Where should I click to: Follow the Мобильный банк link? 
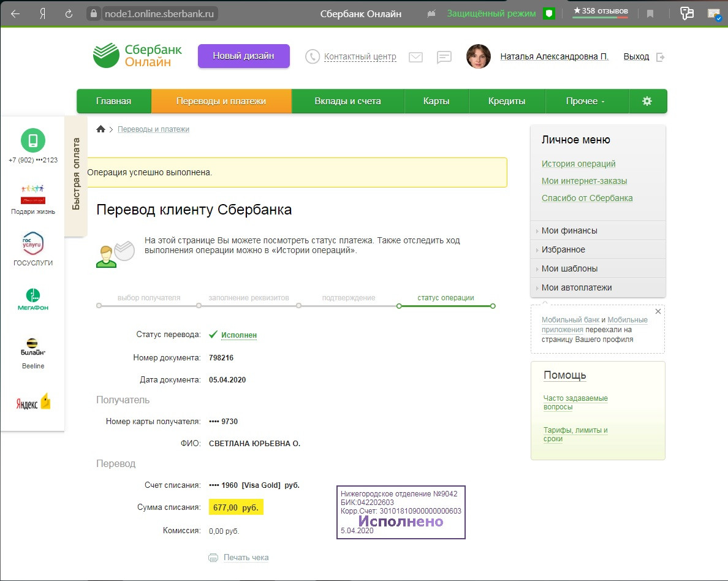(570, 319)
